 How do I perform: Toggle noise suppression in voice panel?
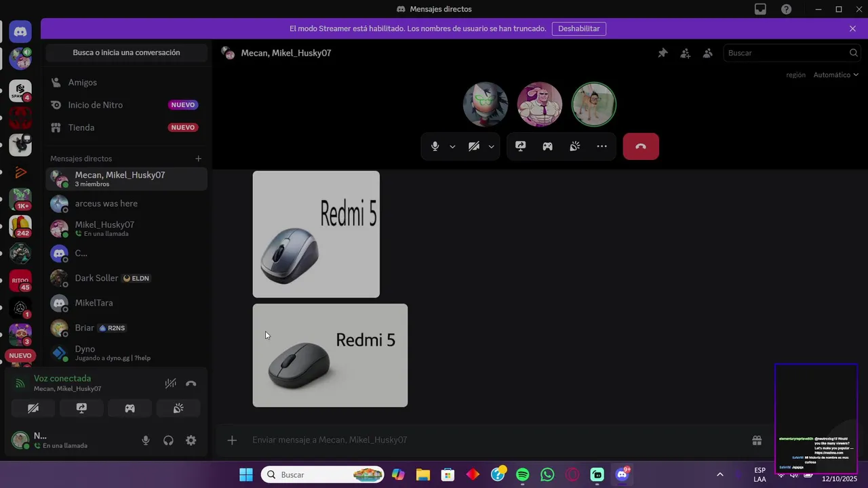click(171, 384)
